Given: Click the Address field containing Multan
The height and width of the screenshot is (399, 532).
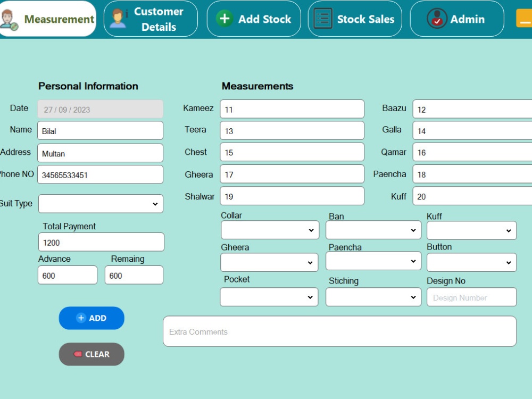Looking at the screenshot, I should (100, 153).
